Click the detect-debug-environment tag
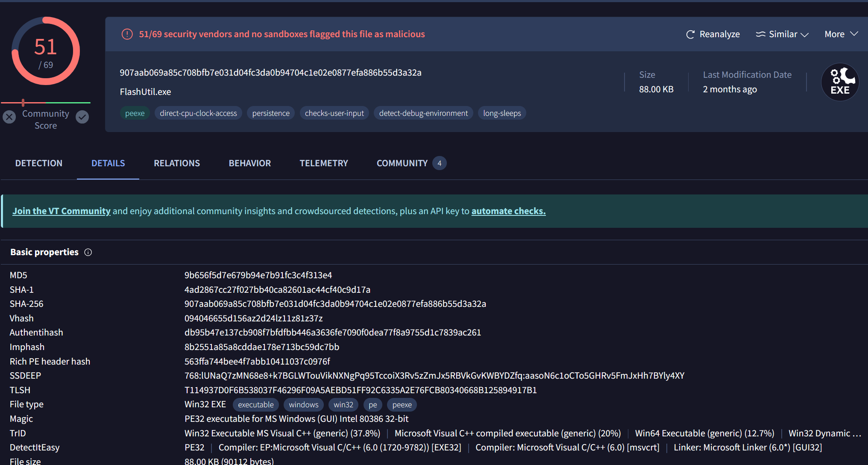Viewport: 868px width, 465px height. pyautogui.click(x=423, y=113)
